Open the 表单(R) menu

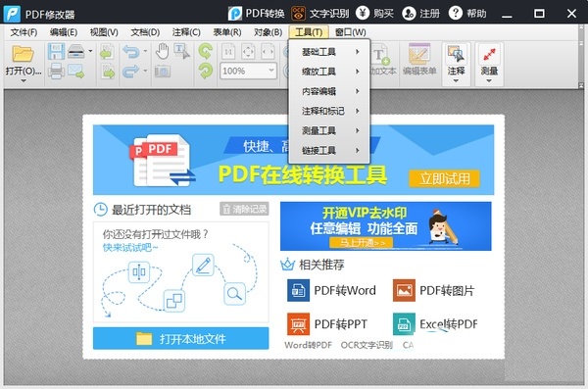point(227,32)
